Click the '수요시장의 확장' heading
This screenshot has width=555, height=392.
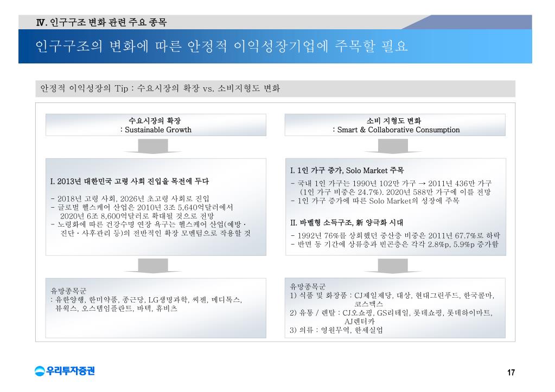[x=155, y=121]
